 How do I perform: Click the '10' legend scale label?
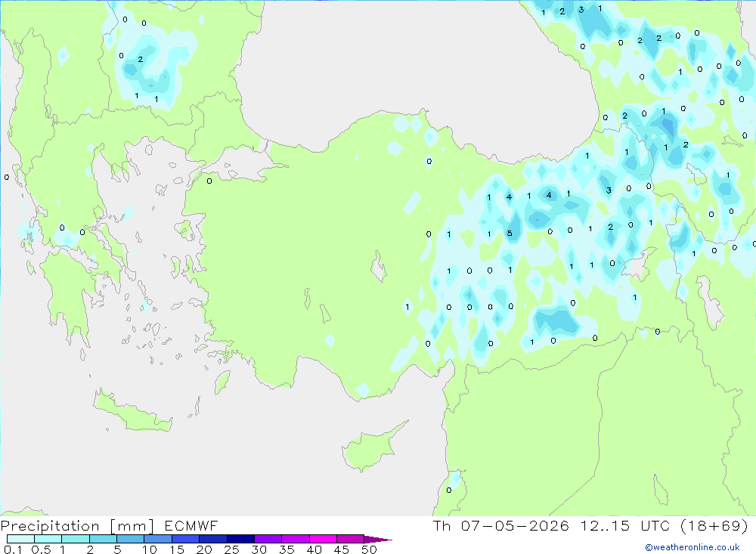click(x=150, y=549)
